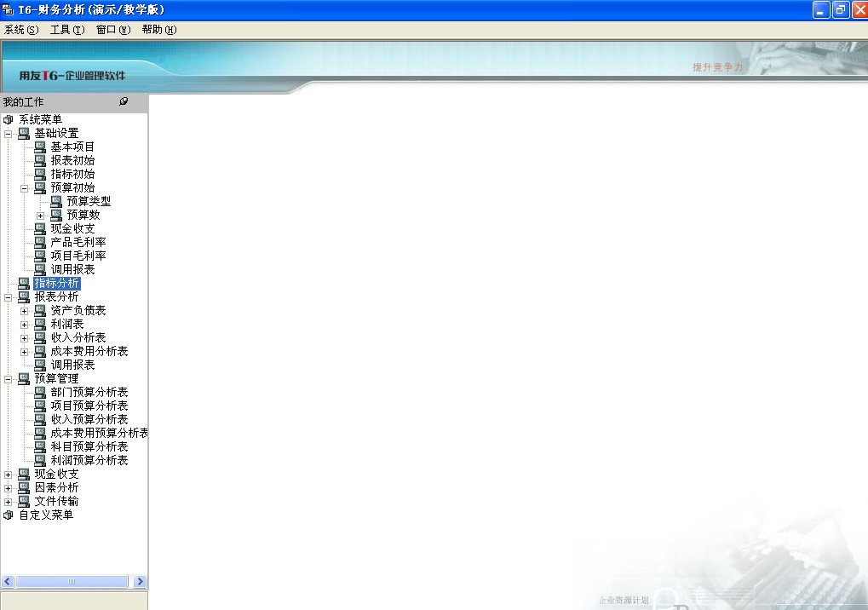Click the 指标初始 item icon
Image resolution: width=868 pixels, height=610 pixels.
pyautogui.click(x=40, y=174)
